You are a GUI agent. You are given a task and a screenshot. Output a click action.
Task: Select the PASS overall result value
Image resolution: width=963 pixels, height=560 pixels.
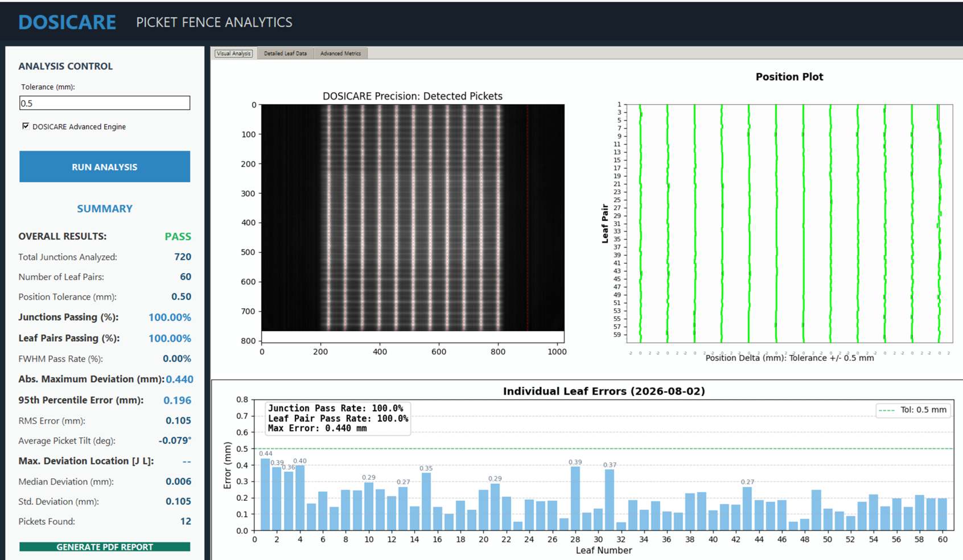pyautogui.click(x=178, y=236)
